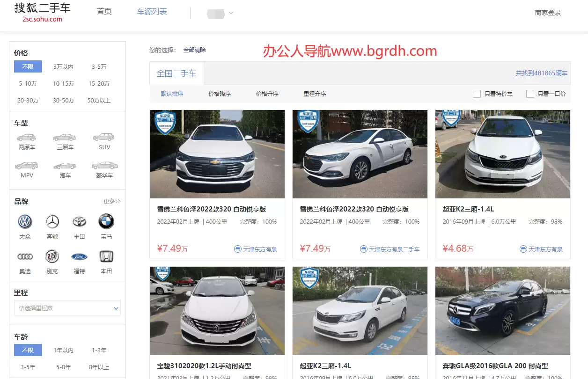Pick the 跑车 sports car icon
588x379 pixels.
tap(65, 165)
